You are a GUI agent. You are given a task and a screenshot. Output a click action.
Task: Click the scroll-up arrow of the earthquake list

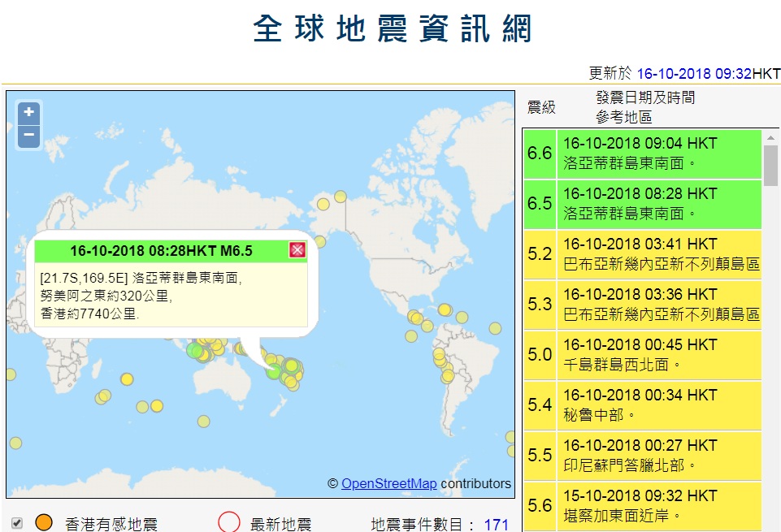770,137
